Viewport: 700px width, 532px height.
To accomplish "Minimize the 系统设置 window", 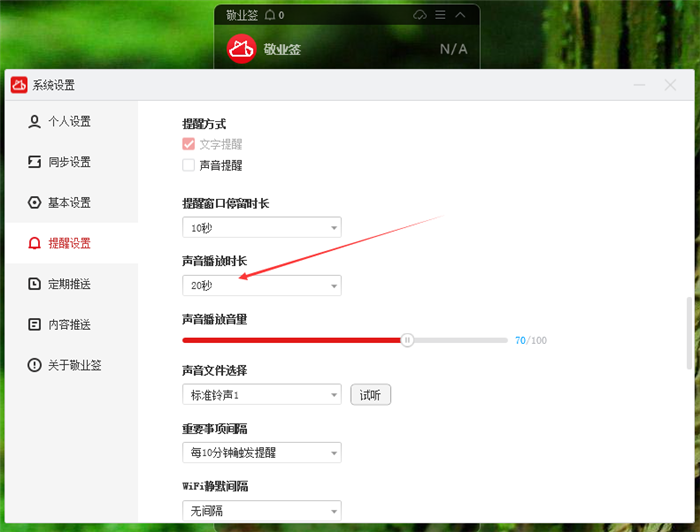I will click(x=639, y=85).
